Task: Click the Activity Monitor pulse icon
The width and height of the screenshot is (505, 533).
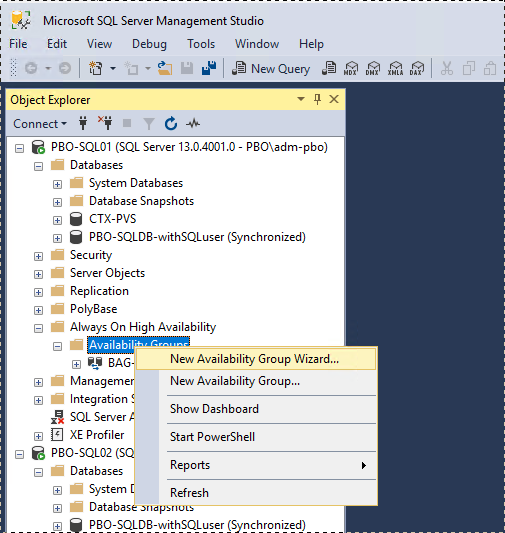Action: point(193,123)
